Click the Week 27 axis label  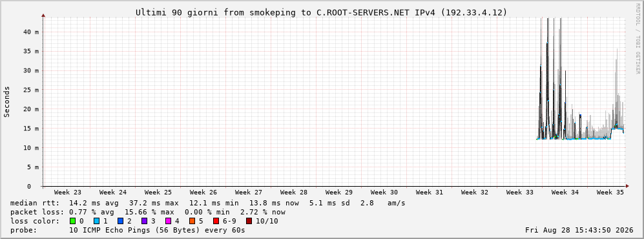[249, 192]
